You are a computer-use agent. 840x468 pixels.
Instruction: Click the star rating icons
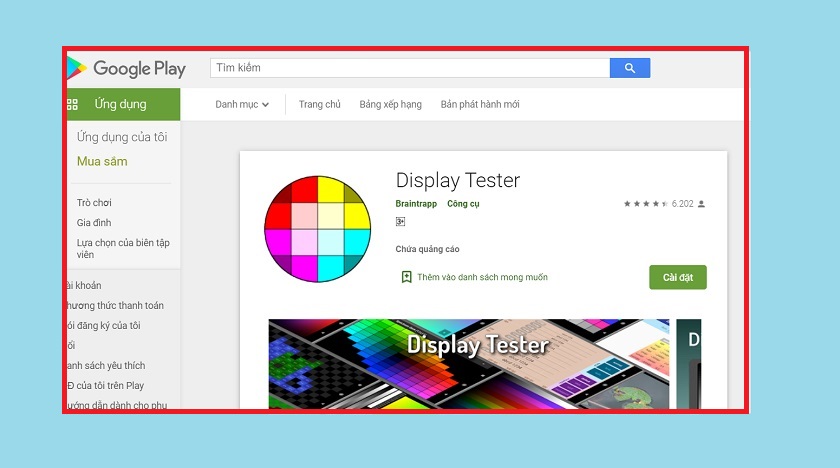coord(646,203)
